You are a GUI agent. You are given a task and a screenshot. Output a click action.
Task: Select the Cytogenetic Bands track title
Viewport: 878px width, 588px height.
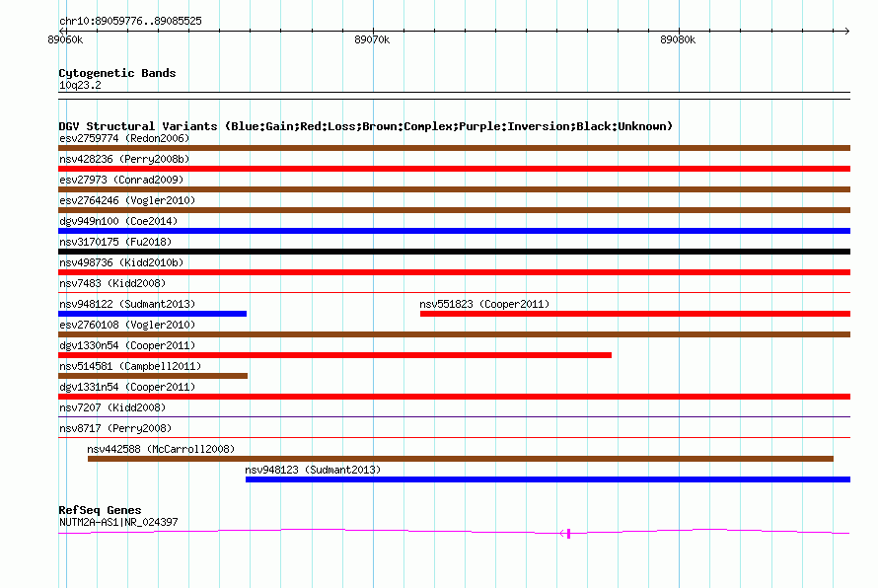pyautogui.click(x=117, y=73)
